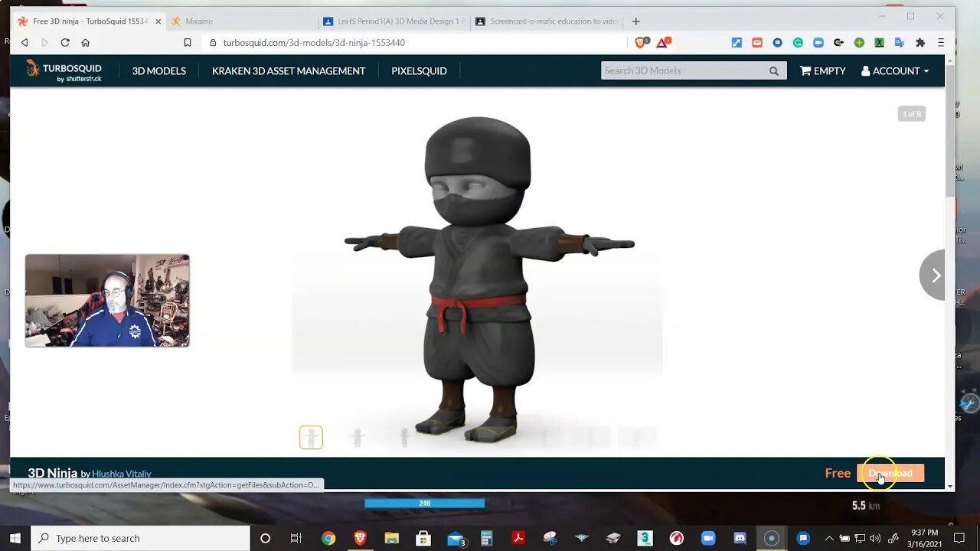Screen dimensions: 980x551
Task: Open the browser hamburger menu
Action: tap(941, 43)
